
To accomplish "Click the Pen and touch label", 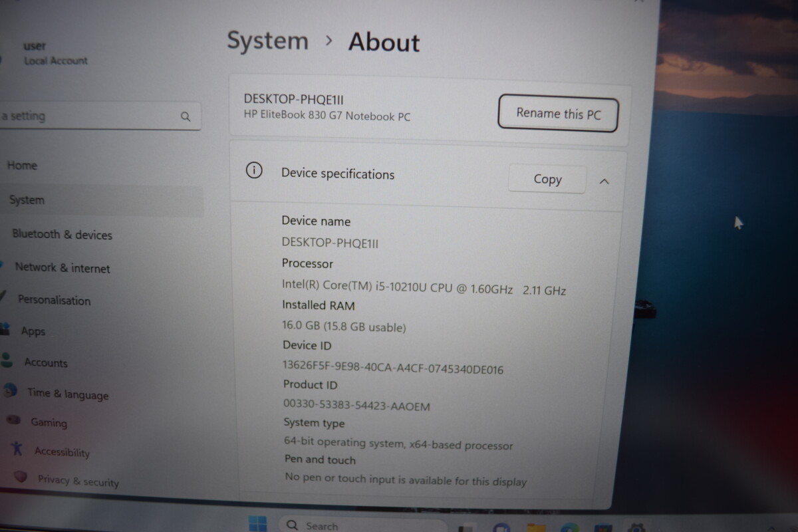I will pos(320,460).
